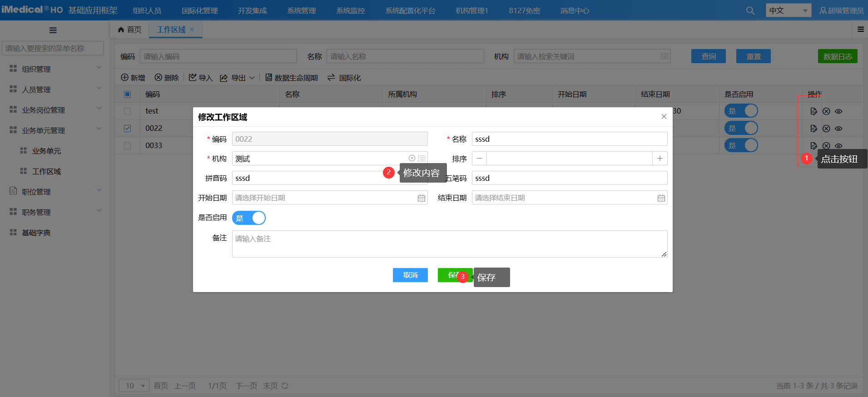The image size is (868, 397).
Task: Open start date calendar picker icon
Action: tap(421, 198)
